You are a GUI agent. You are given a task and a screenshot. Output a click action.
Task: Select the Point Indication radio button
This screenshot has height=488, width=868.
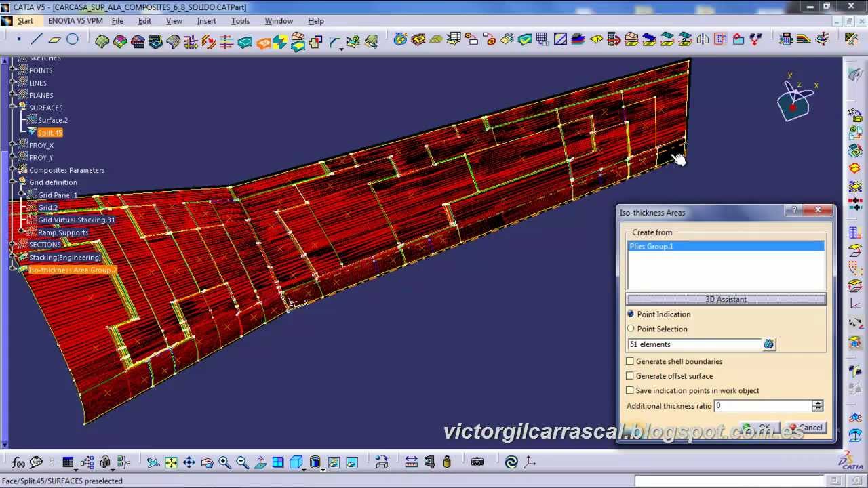click(631, 314)
